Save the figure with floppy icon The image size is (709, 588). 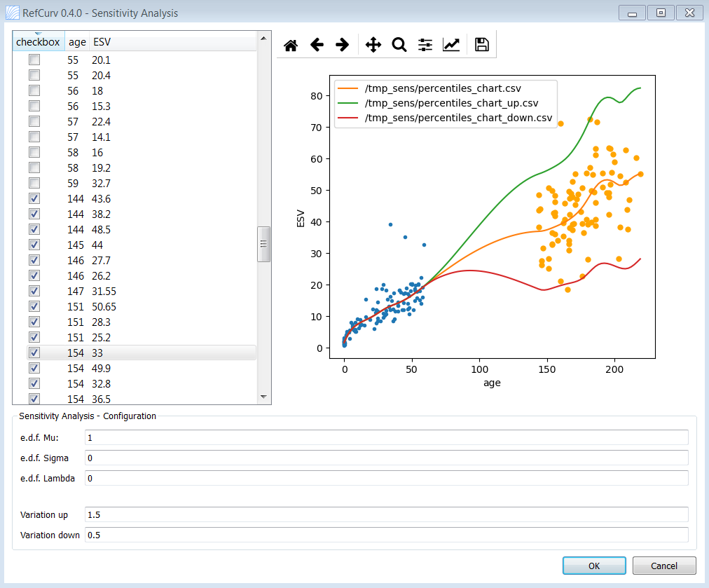pos(481,45)
